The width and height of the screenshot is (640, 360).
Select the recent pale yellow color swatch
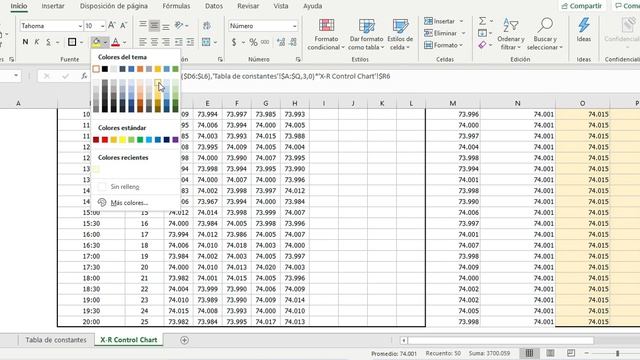pos(96,169)
